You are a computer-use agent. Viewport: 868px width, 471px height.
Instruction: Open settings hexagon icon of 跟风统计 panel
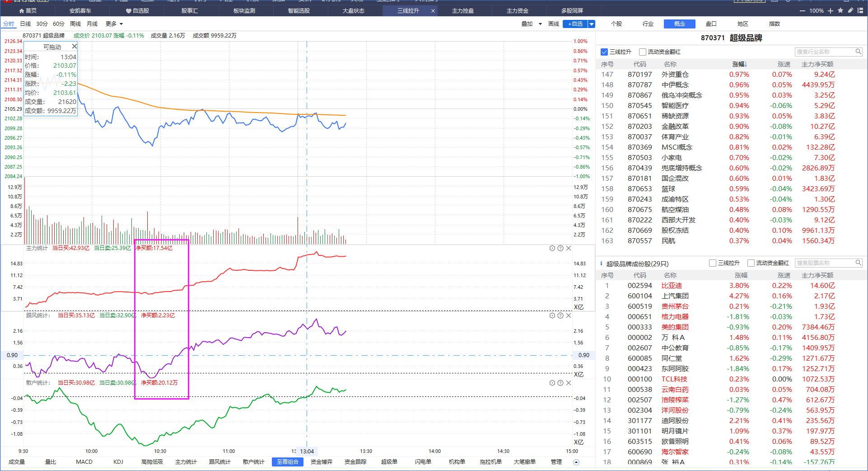(552, 316)
